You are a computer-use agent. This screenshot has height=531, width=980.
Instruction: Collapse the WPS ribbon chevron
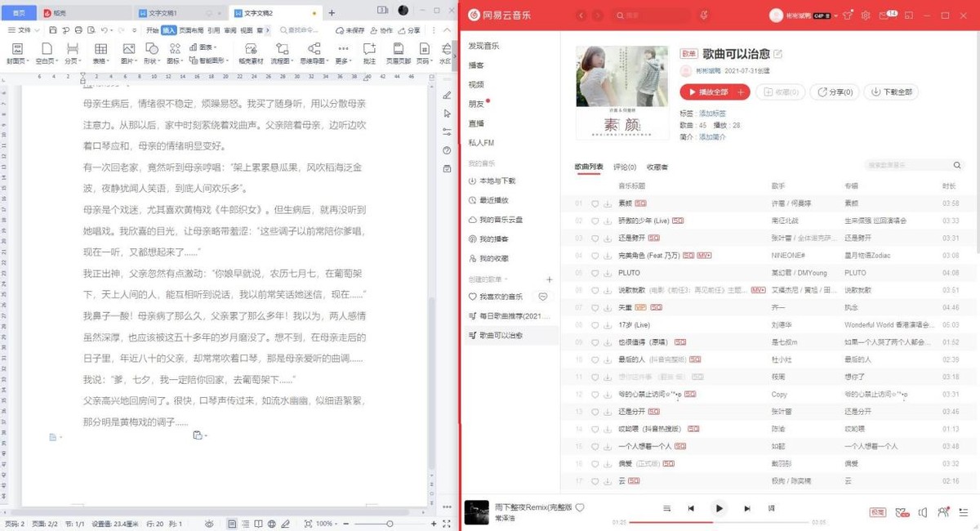click(x=448, y=30)
